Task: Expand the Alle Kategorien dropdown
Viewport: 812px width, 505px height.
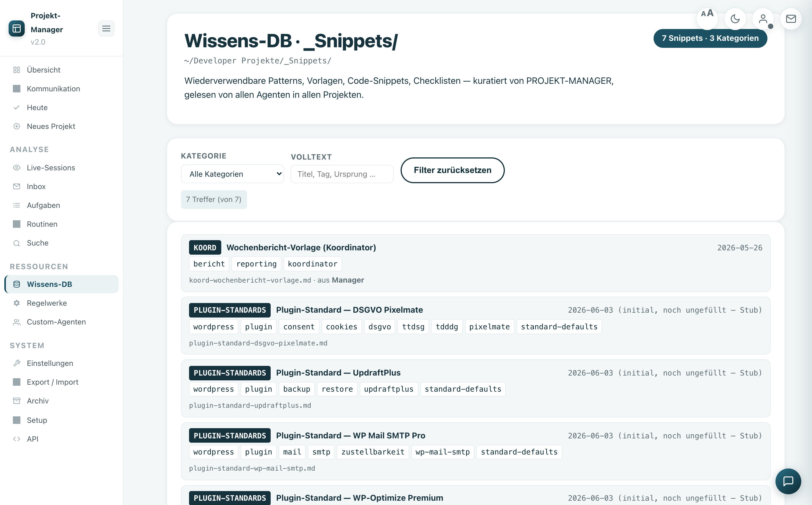Action: pos(232,174)
